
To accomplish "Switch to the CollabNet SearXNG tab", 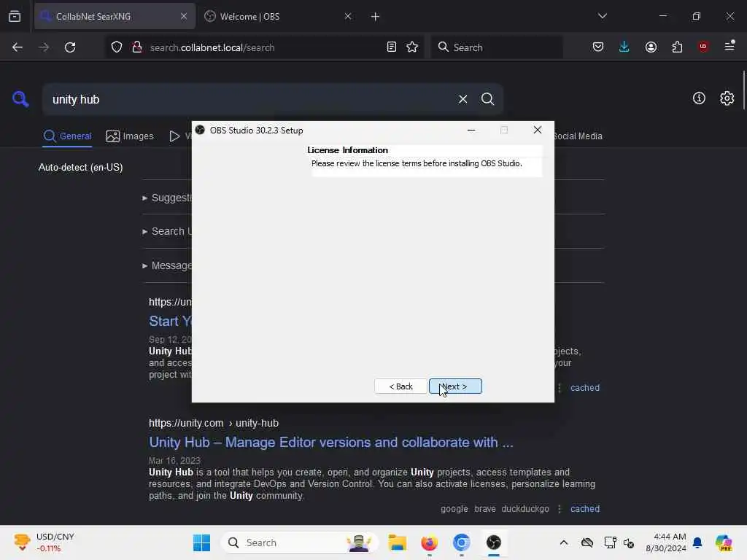I will click(115, 16).
